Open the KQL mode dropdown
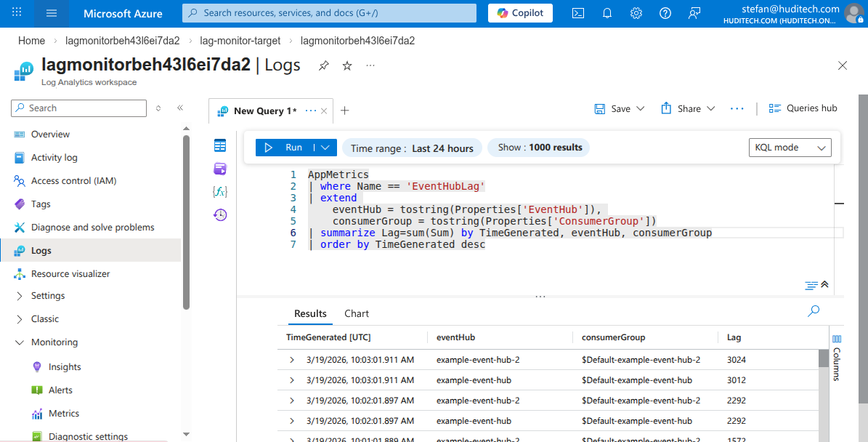 click(790, 147)
